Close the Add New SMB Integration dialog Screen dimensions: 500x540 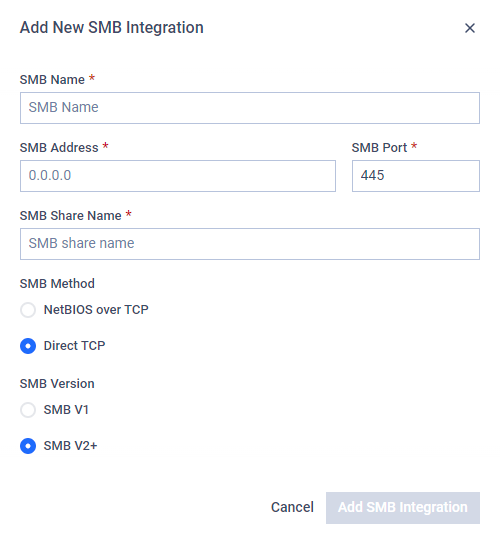[470, 28]
